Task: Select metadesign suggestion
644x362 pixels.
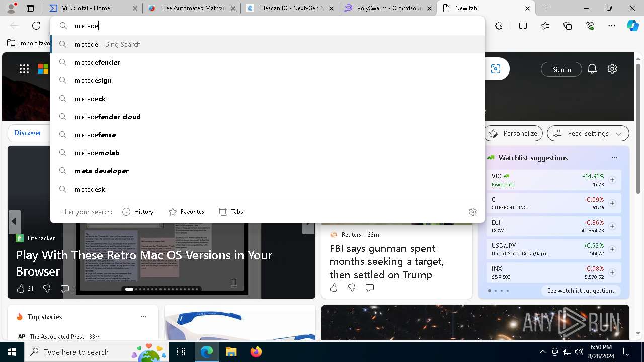Action: click(x=267, y=80)
